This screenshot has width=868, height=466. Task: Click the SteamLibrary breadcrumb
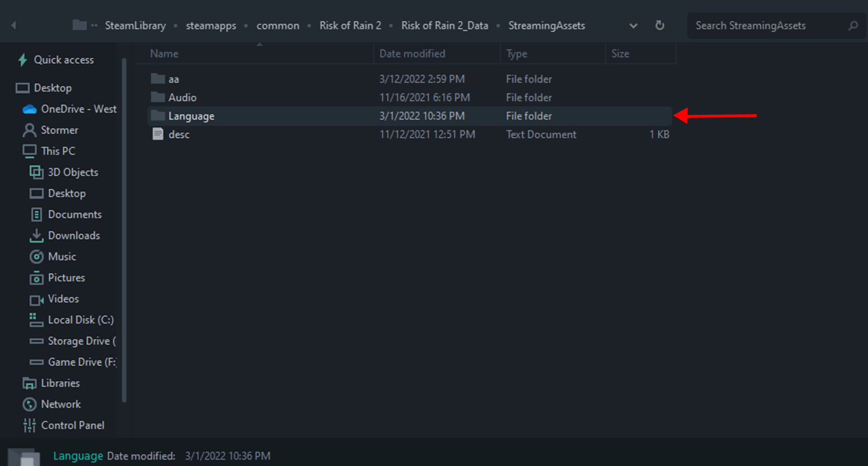135,25
